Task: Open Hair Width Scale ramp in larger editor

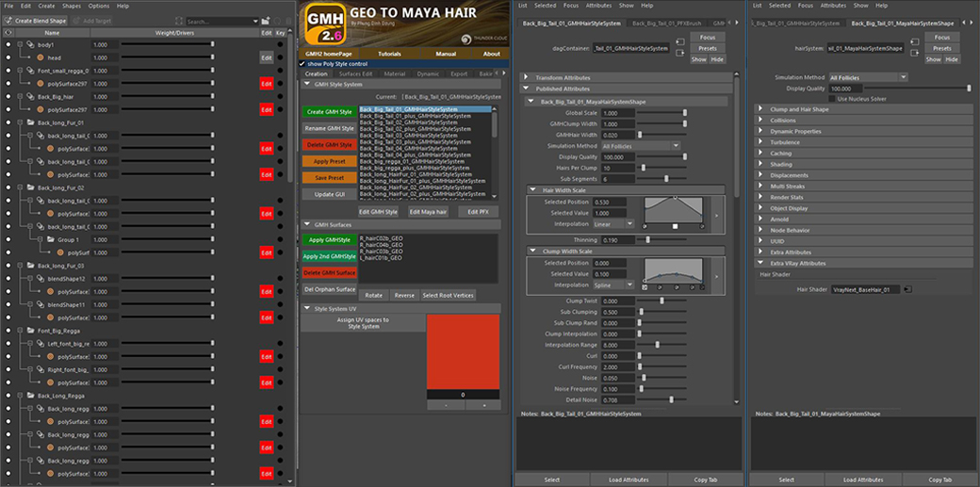Action: (714, 216)
